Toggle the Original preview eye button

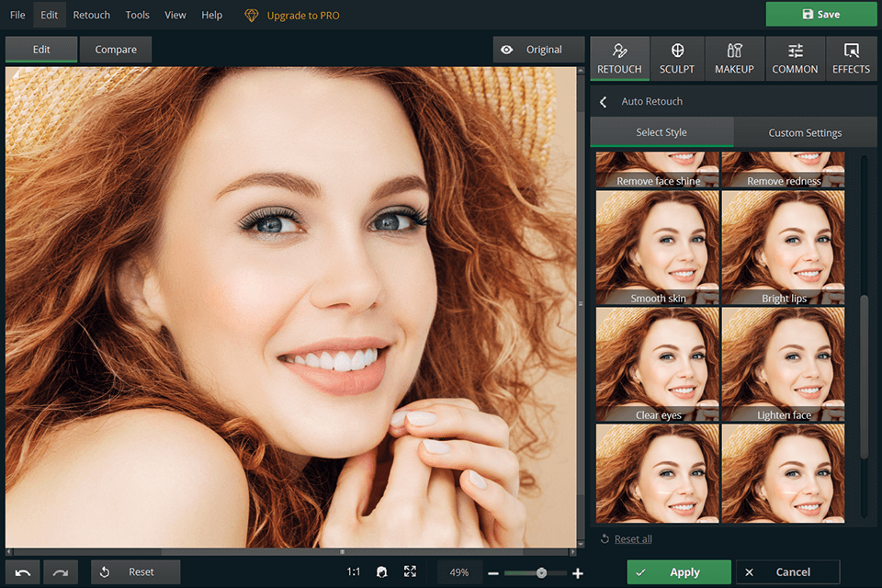tap(538, 50)
